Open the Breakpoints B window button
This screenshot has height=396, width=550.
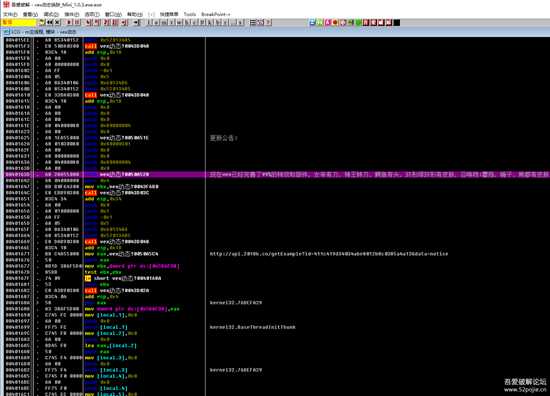pyautogui.click(x=217, y=22)
